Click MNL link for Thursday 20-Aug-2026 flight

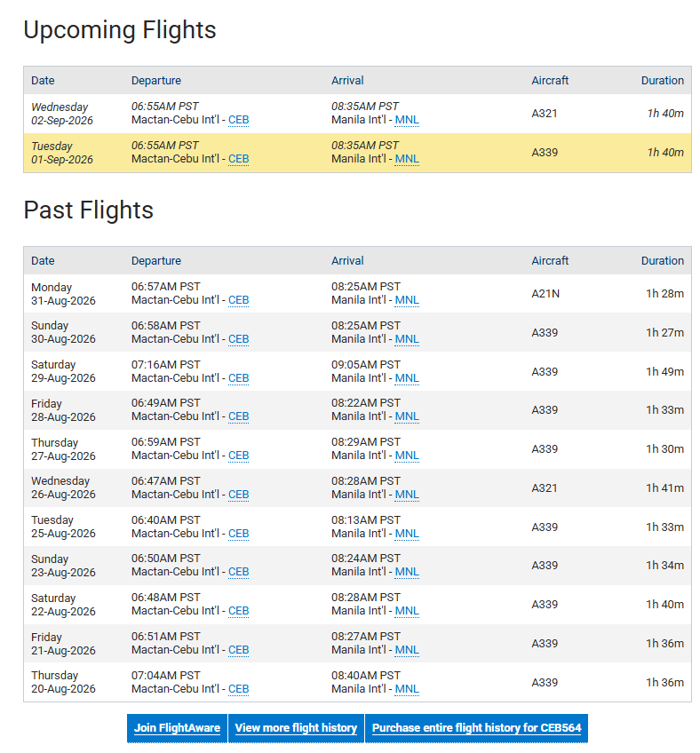click(x=407, y=689)
